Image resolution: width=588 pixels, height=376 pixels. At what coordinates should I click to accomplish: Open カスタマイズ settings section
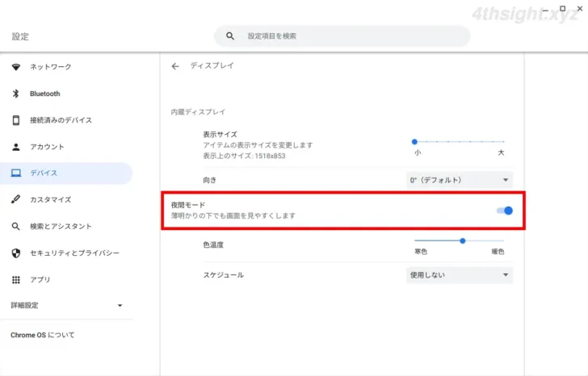(66, 199)
